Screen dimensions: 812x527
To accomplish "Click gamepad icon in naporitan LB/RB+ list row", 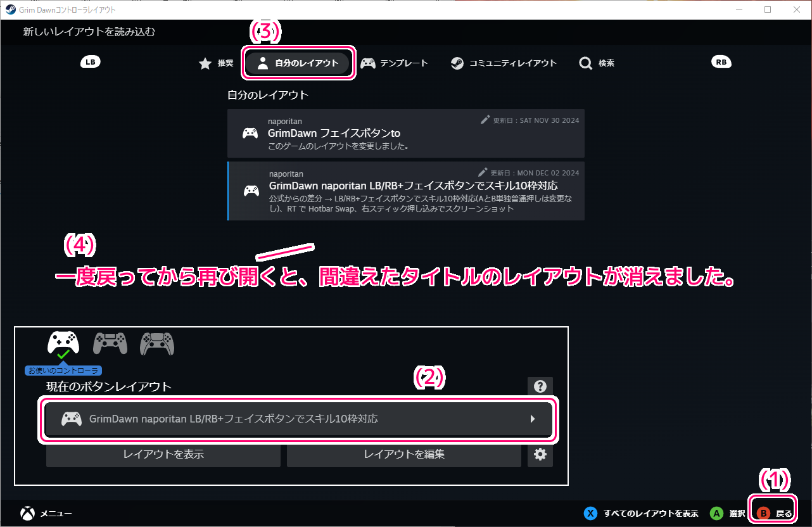I will [x=251, y=191].
